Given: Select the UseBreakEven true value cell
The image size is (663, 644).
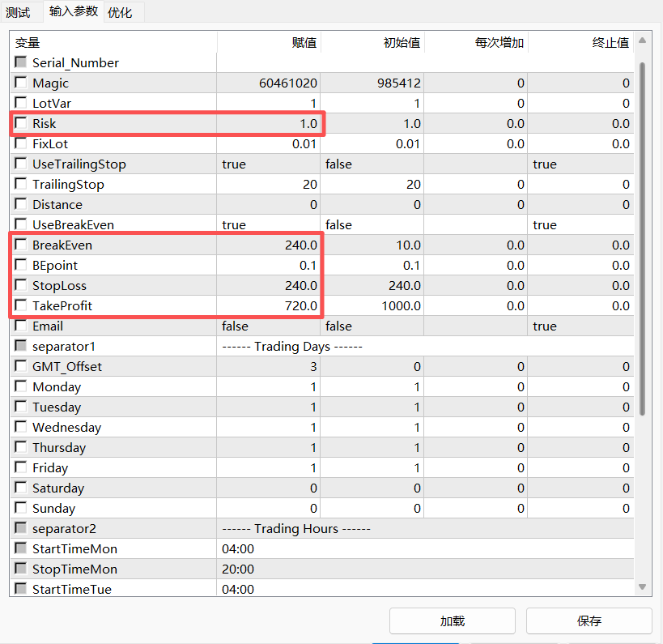Looking at the screenshot, I should pos(269,224).
